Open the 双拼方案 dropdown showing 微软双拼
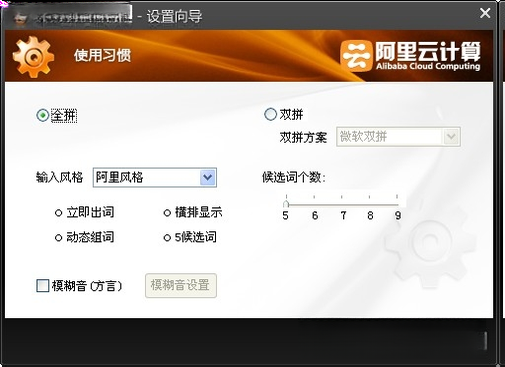Image resolution: width=505 pixels, height=367 pixels. (398, 137)
